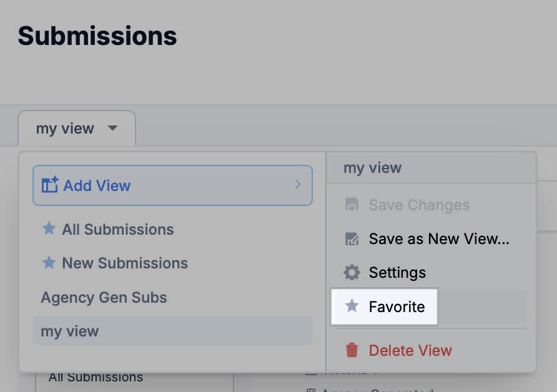Choose my view in the views list
The height and width of the screenshot is (392, 557).
coord(70,331)
